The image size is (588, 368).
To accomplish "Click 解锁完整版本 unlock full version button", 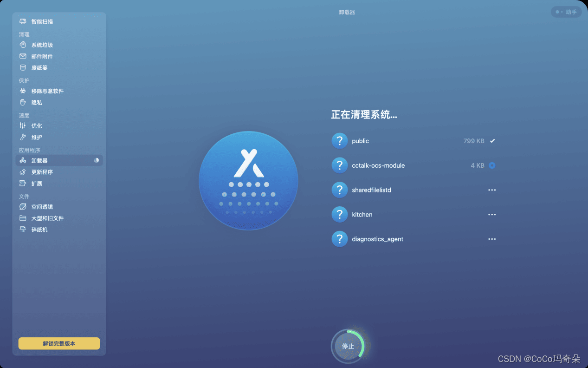I will coord(59,344).
